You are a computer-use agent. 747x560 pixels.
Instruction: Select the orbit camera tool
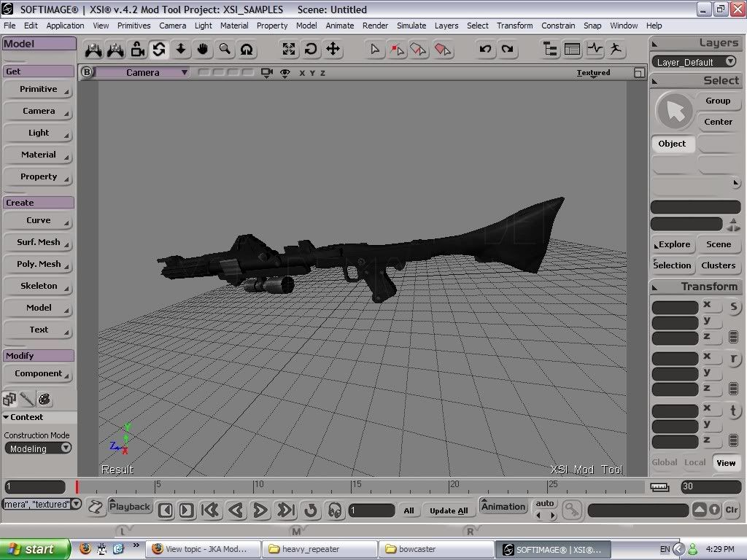pos(158,49)
